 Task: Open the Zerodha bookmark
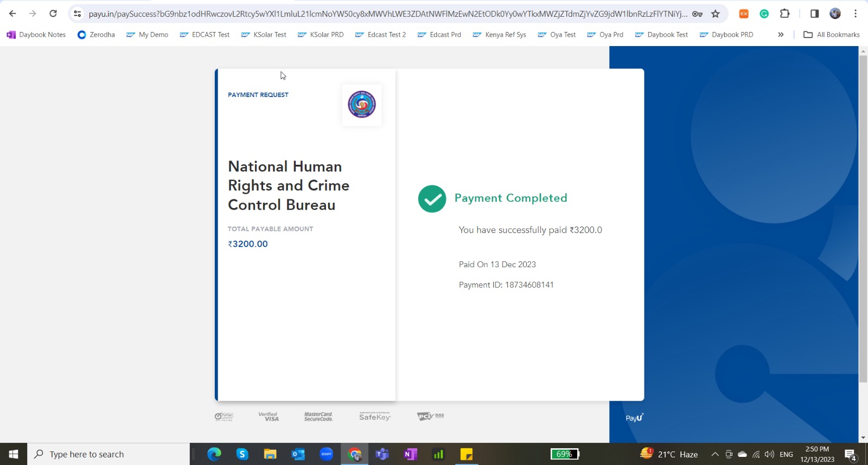[x=96, y=35]
